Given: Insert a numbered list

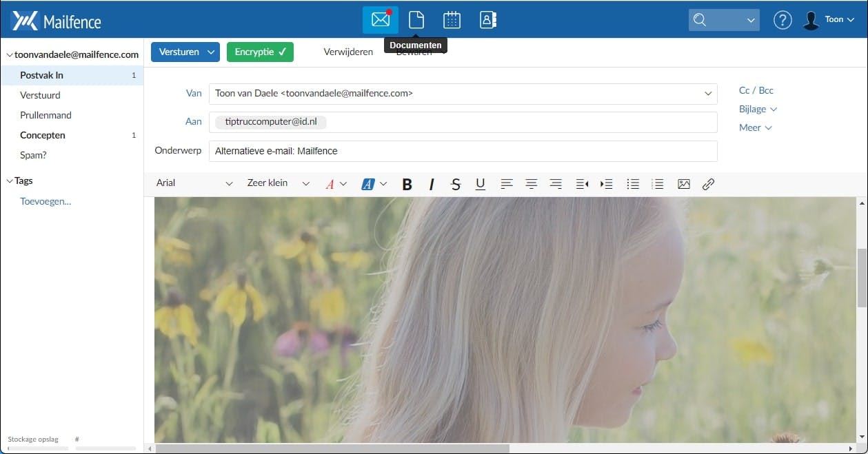Looking at the screenshot, I should (658, 184).
